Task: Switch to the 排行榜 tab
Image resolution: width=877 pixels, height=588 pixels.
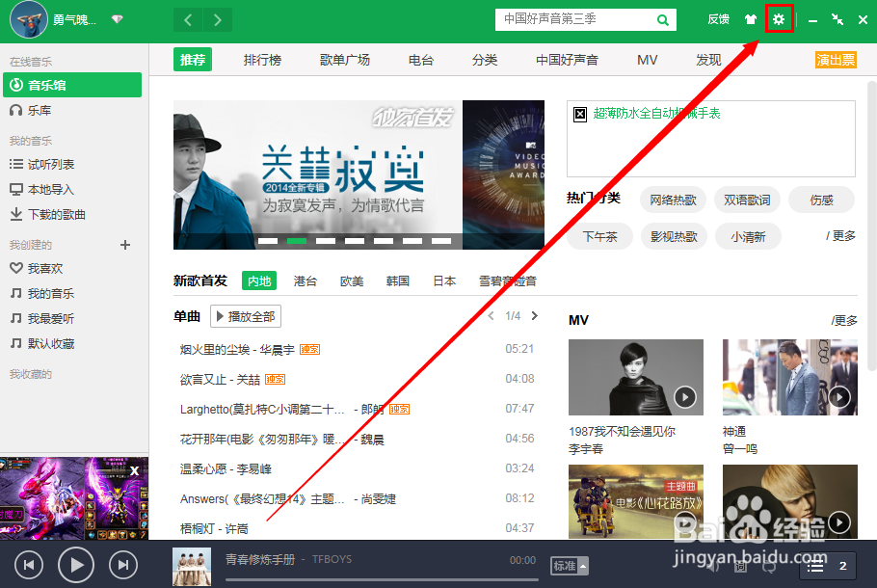Action: (x=262, y=60)
